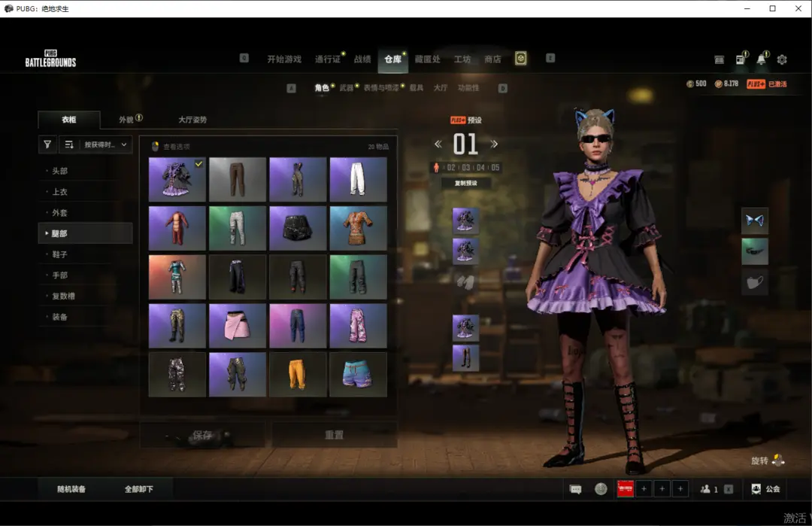Image resolution: width=812 pixels, height=526 pixels.
Task: Select the sunglasses eyewear slot
Action: point(755,252)
